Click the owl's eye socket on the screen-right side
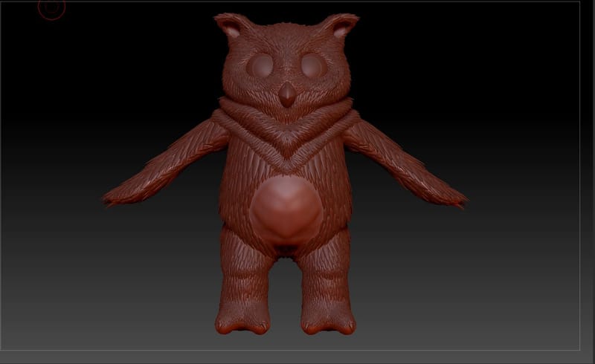Viewport: 595px width, 364px height. 313,65
